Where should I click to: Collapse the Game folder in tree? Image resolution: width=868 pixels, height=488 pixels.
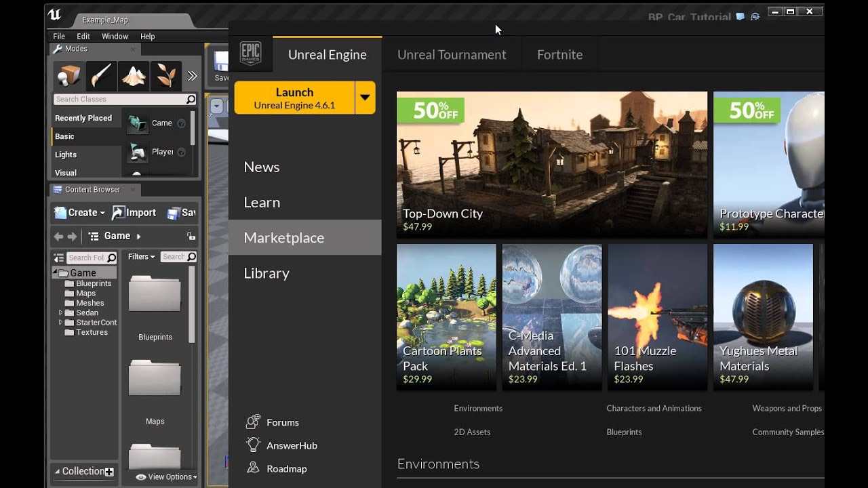55,272
